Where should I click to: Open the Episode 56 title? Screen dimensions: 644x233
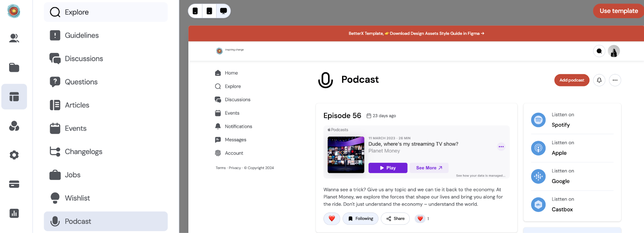[x=343, y=116]
